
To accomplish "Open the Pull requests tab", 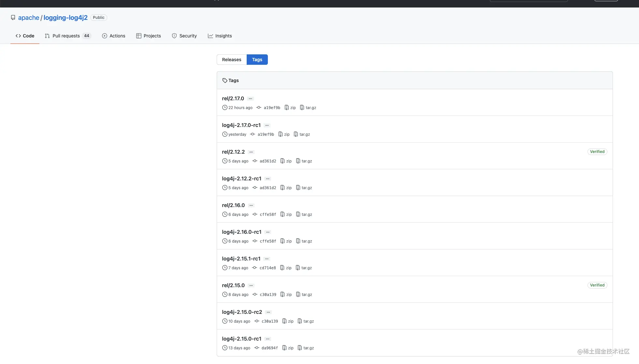I will tap(68, 36).
